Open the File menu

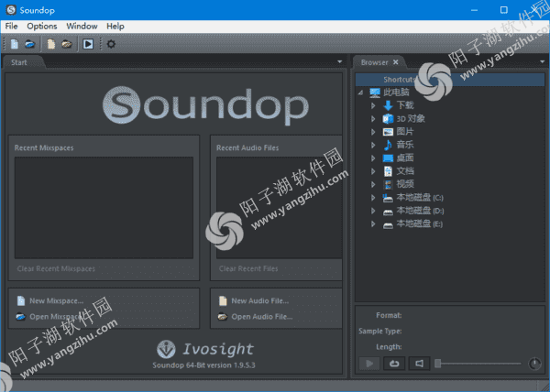pyautogui.click(x=11, y=27)
